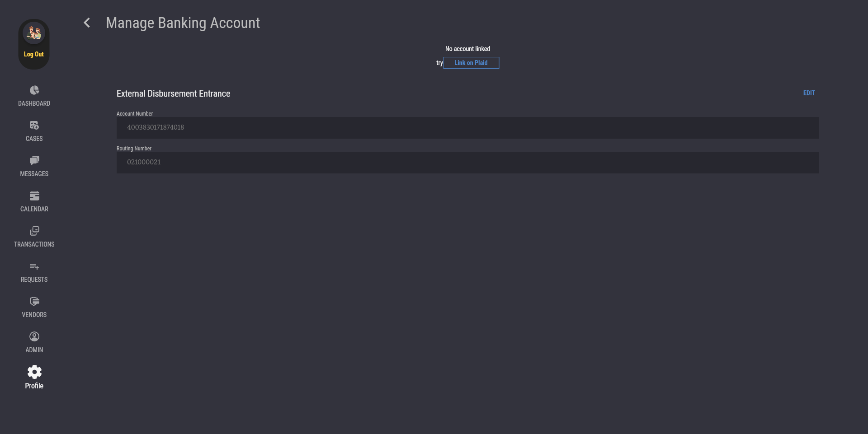Select the DASHBOARD menu label

tap(34, 103)
